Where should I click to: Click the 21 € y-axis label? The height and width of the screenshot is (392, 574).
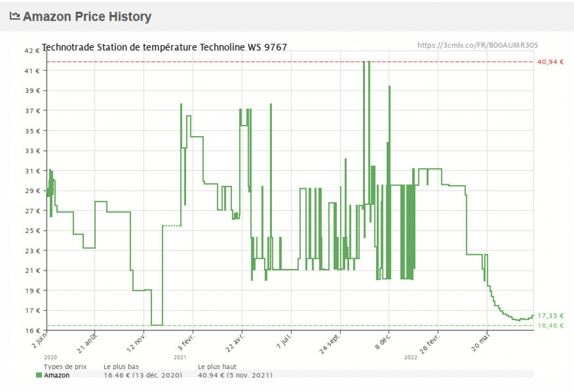[32, 270]
